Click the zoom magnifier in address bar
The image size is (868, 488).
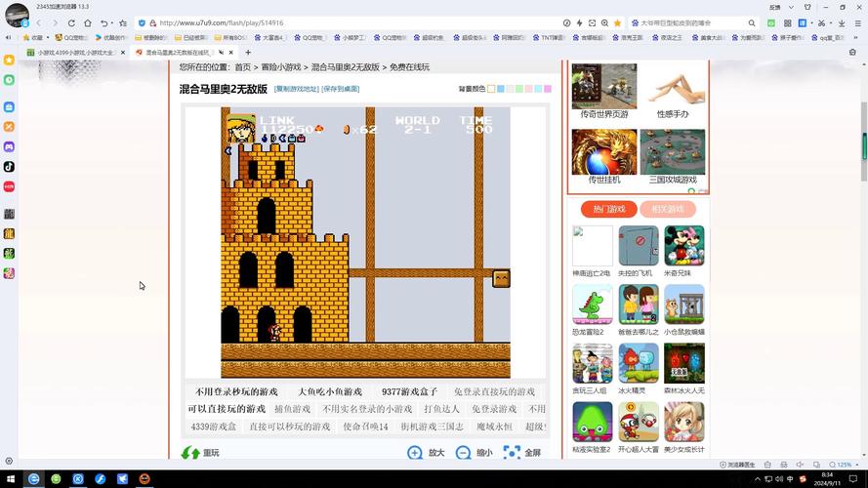pos(604,23)
